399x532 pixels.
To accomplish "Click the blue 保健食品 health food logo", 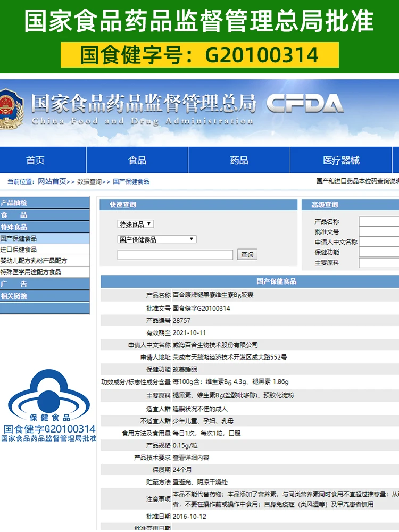I will coord(49,395).
